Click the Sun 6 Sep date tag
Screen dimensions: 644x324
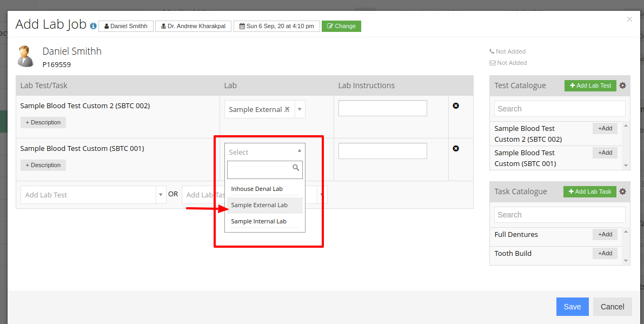click(276, 26)
